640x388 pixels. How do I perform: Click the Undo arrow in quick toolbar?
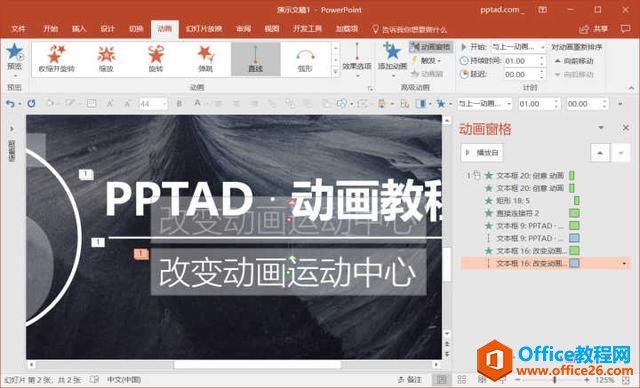coord(10,104)
